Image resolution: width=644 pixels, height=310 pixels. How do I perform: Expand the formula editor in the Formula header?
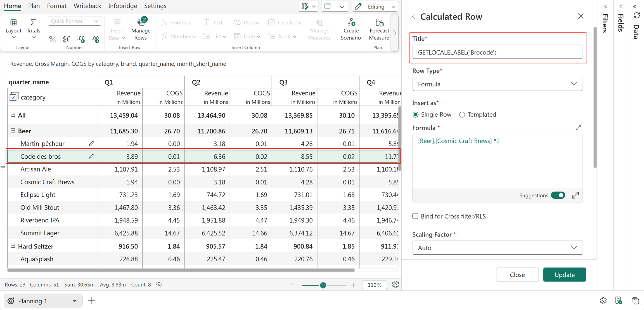pyautogui.click(x=578, y=128)
